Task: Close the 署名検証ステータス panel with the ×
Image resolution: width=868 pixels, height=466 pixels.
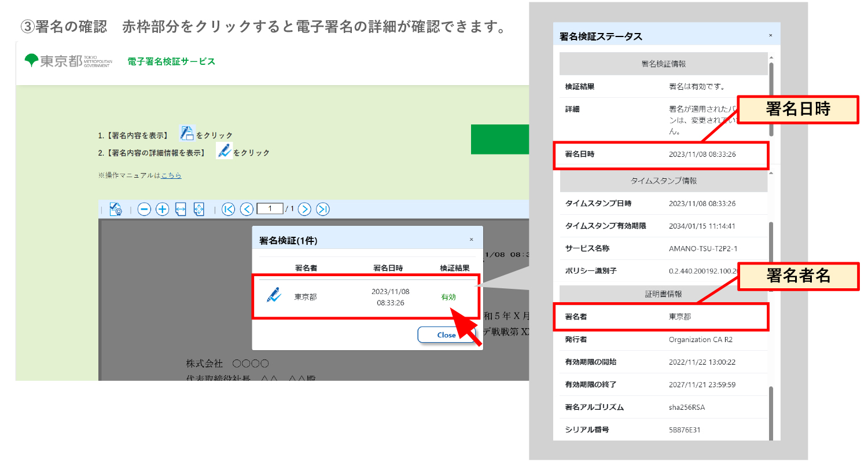Action: tap(770, 36)
